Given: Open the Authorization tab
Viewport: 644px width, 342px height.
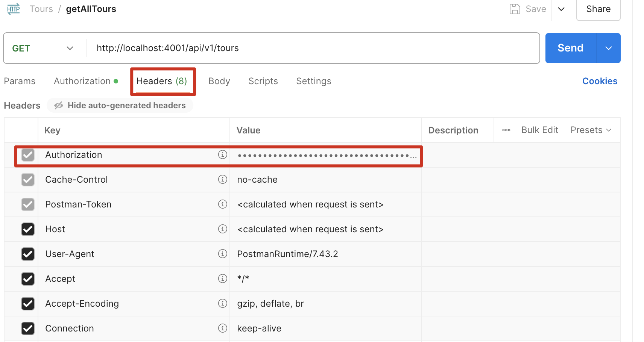Looking at the screenshot, I should pyautogui.click(x=82, y=81).
